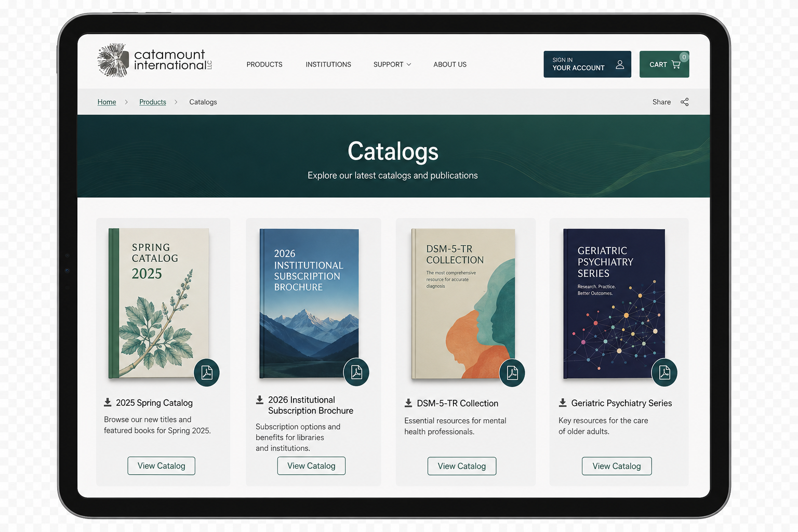Click the user profile icon
Viewport: 798px width, 532px height.
[x=620, y=64]
